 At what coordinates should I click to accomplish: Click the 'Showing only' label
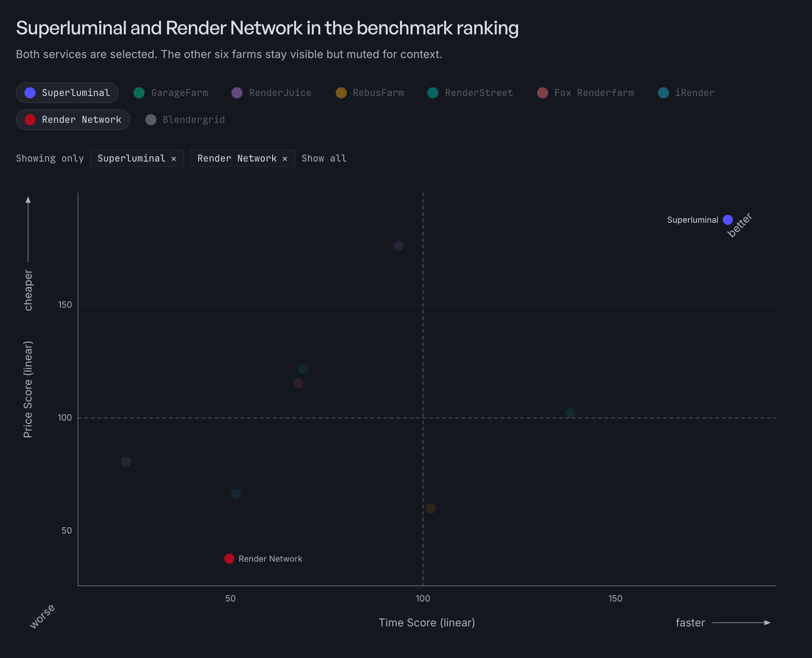(50, 158)
